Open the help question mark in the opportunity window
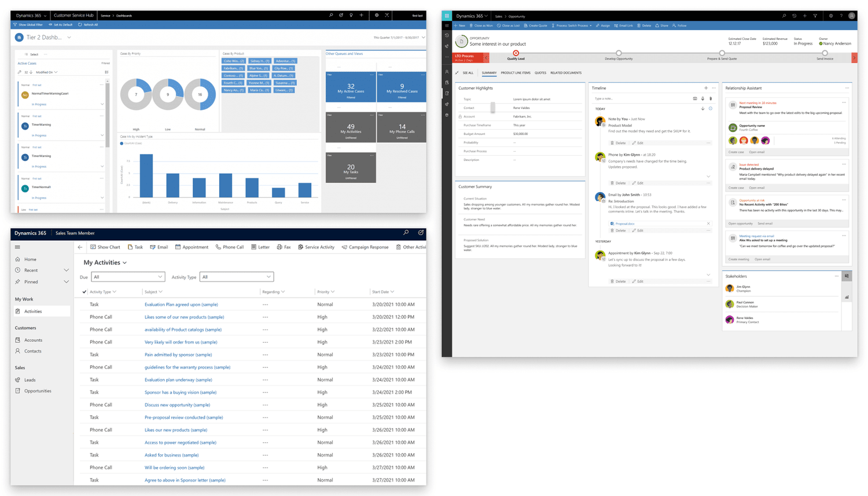This screenshot has width=868, height=496. click(841, 16)
